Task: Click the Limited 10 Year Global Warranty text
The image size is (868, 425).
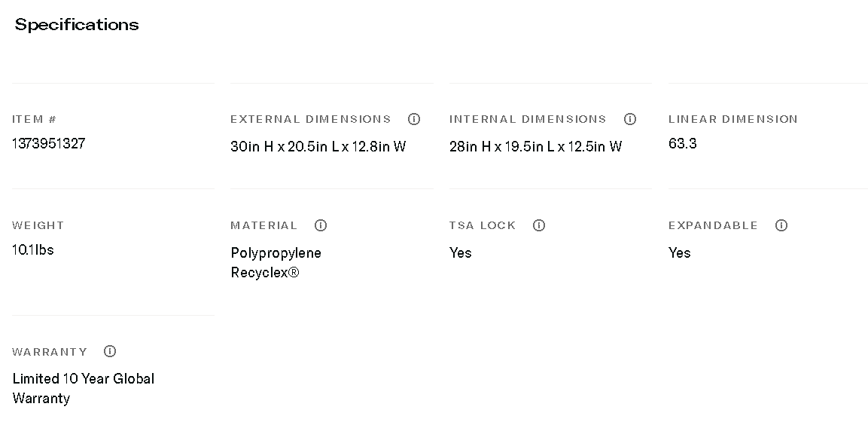Action: coord(83,388)
